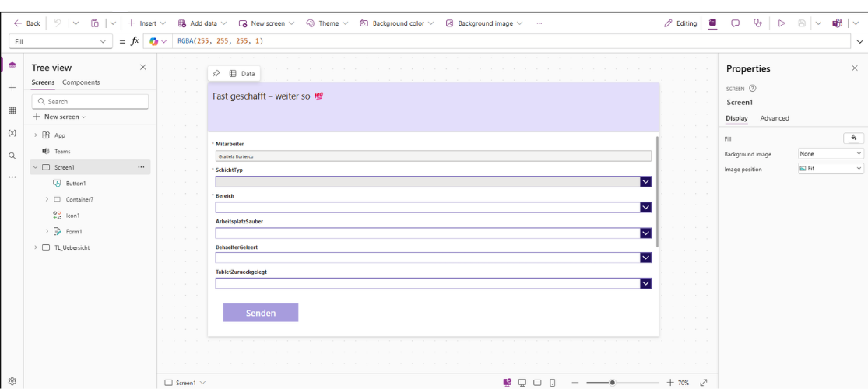Screen dimensions: 868x389
Task: Switch to the Advanced properties tab
Action: point(774,118)
